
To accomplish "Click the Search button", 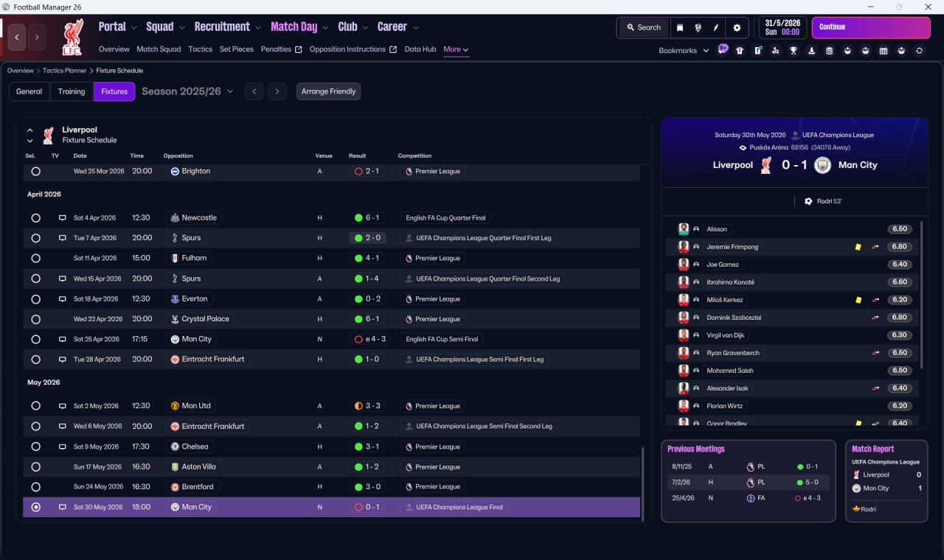I will click(x=644, y=27).
